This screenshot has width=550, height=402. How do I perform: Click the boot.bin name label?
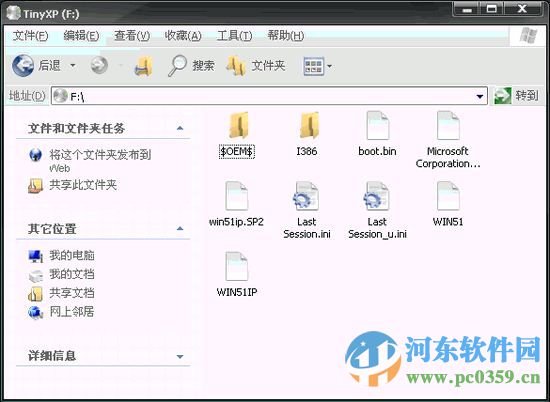click(x=377, y=152)
